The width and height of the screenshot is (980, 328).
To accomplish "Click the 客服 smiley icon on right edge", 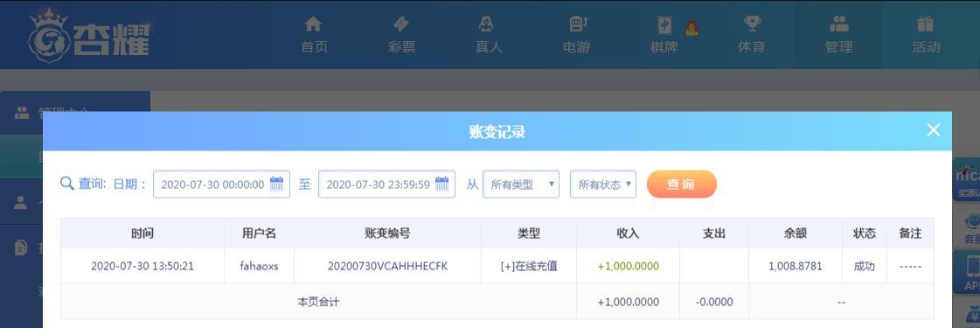I will [x=973, y=221].
